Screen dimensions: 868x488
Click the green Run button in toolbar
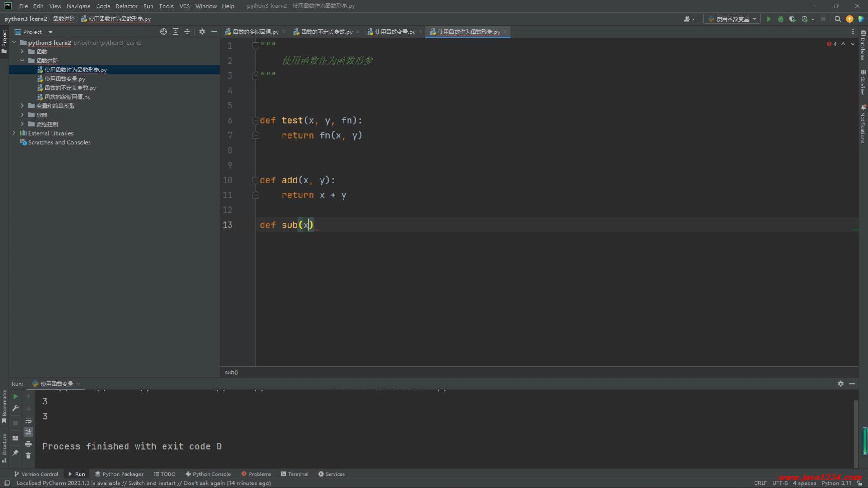pos(769,19)
